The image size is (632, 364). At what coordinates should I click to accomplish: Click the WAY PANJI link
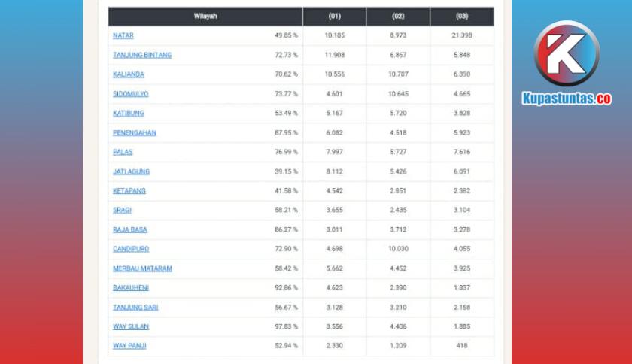[129, 345]
